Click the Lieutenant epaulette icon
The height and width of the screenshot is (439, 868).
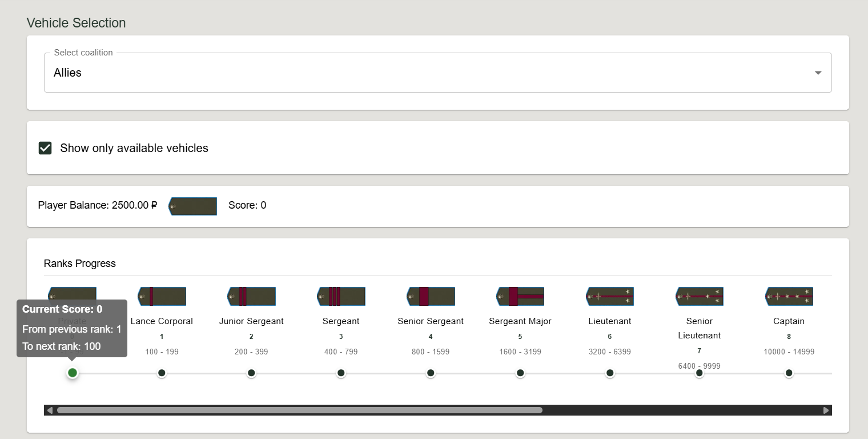tap(610, 296)
